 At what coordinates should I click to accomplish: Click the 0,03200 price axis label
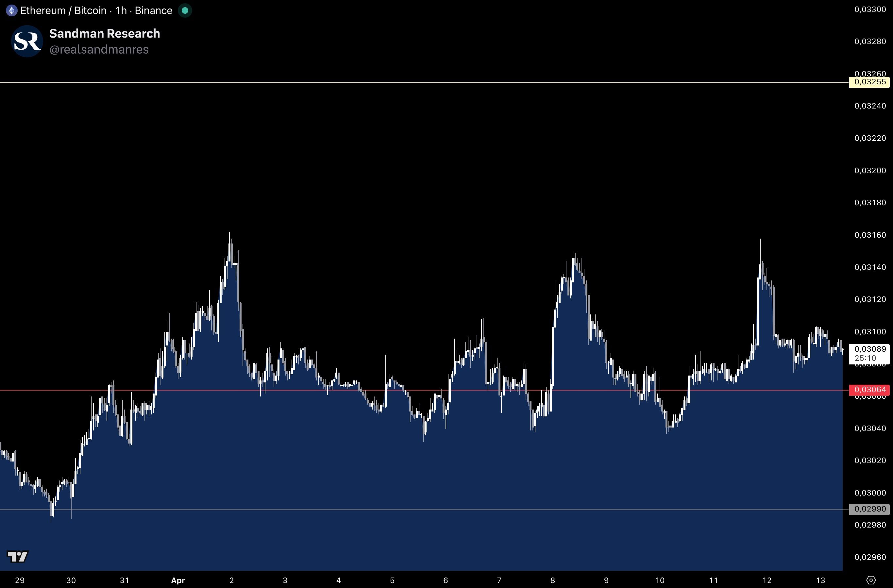(x=870, y=170)
